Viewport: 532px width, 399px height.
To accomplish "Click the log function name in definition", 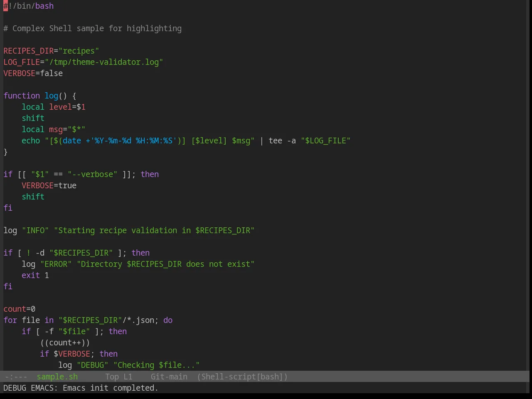I will pos(52,96).
